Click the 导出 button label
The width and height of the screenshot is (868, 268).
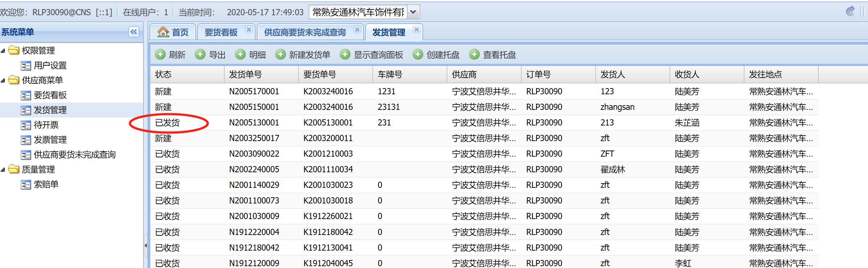pyautogui.click(x=217, y=55)
